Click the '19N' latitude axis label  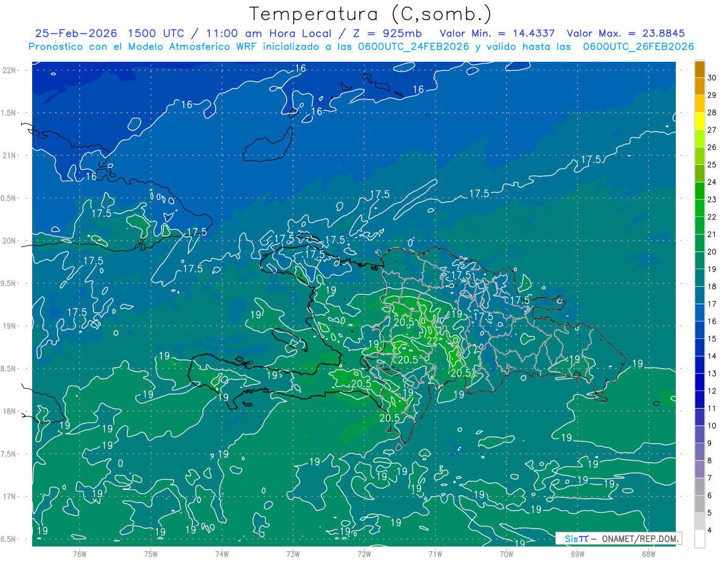10,326
